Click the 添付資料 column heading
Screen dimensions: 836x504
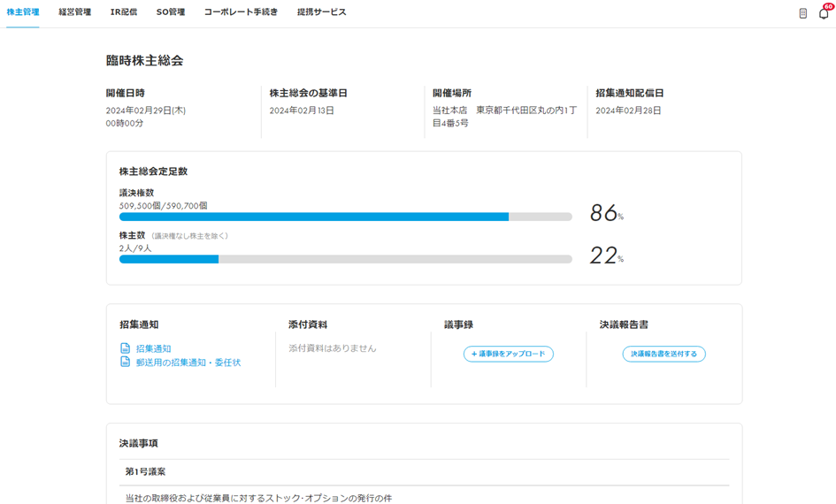click(308, 325)
